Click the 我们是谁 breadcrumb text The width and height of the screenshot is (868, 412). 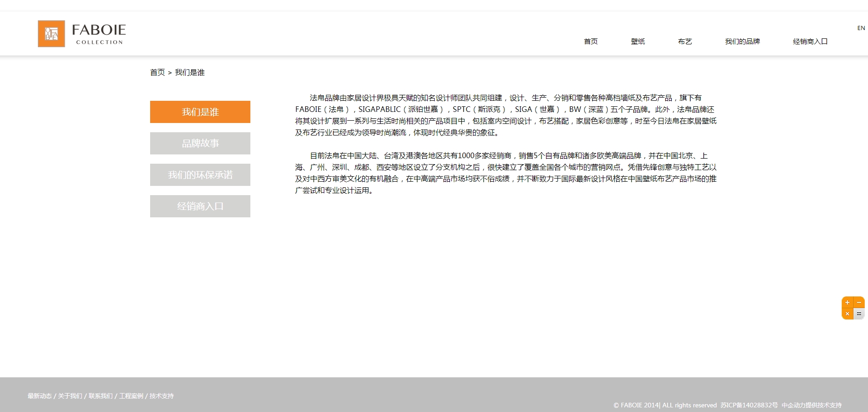(190, 73)
